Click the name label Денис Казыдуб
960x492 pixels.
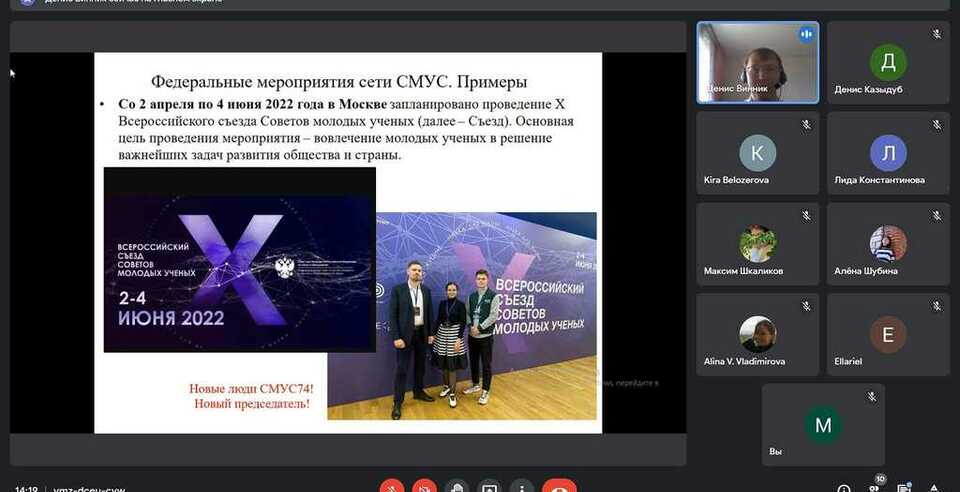[868, 89]
